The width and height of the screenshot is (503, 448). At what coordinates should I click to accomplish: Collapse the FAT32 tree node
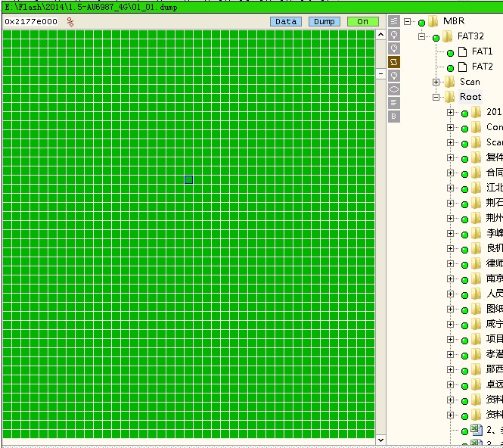point(422,36)
